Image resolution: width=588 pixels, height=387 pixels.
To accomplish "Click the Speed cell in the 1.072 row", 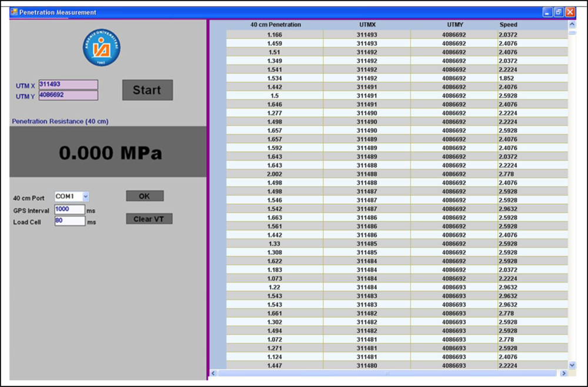I will tap(533, 339).
